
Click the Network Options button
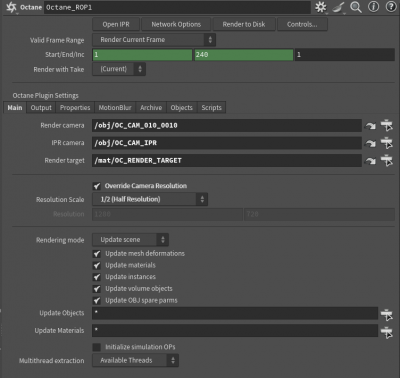click(x=176, y=24)
